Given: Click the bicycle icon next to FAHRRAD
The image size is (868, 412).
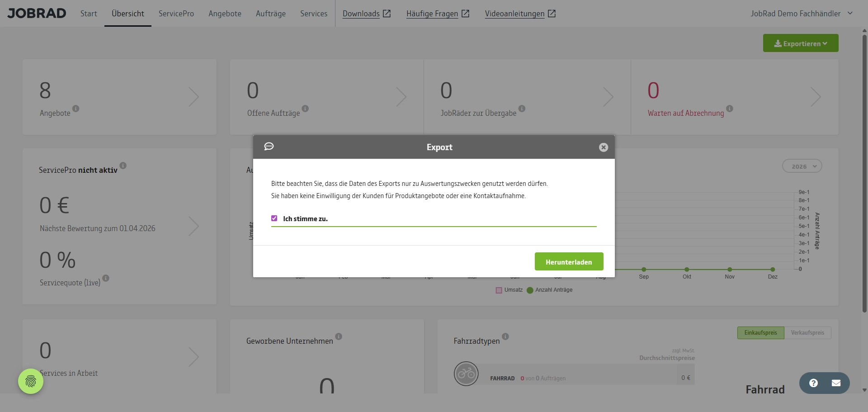Looking at the screenshot, I should coord(466,374).
